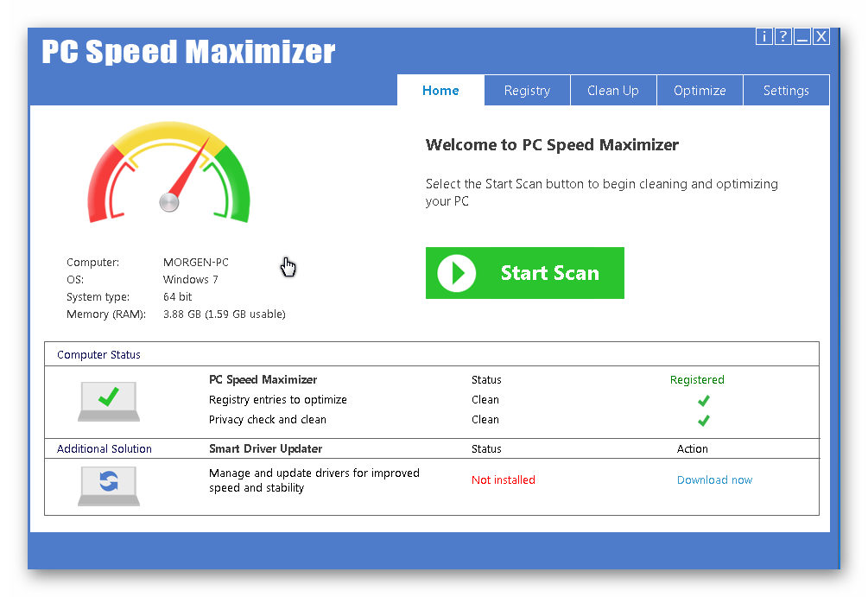The height and width of the screenshot is (597, 868).
Task: Click the PC Speed Maximizer title logo
Action: point(188,52)
